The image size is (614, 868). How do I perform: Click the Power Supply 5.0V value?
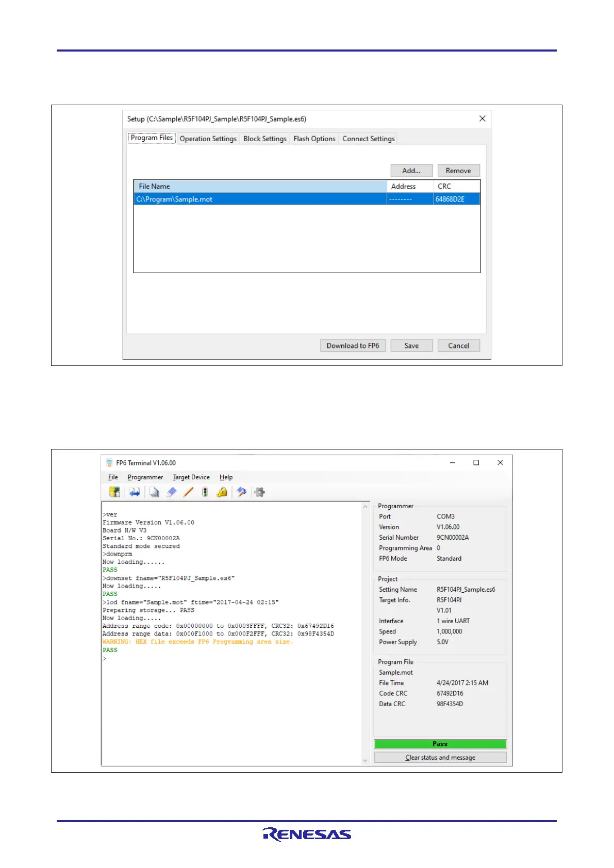point(443,642)
